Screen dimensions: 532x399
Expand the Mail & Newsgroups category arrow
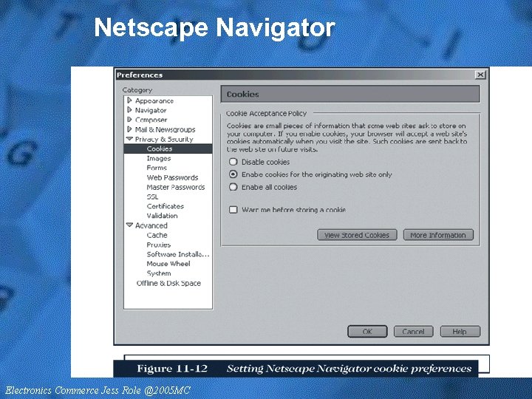(129, 129)
